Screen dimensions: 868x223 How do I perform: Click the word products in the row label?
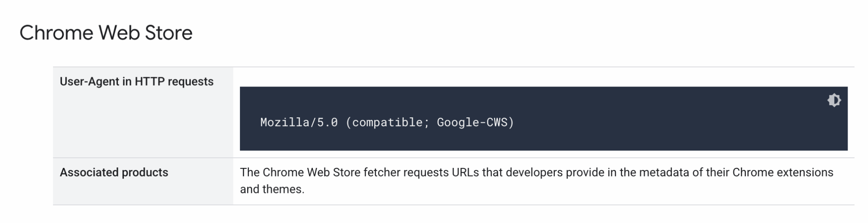click(145, 173)
